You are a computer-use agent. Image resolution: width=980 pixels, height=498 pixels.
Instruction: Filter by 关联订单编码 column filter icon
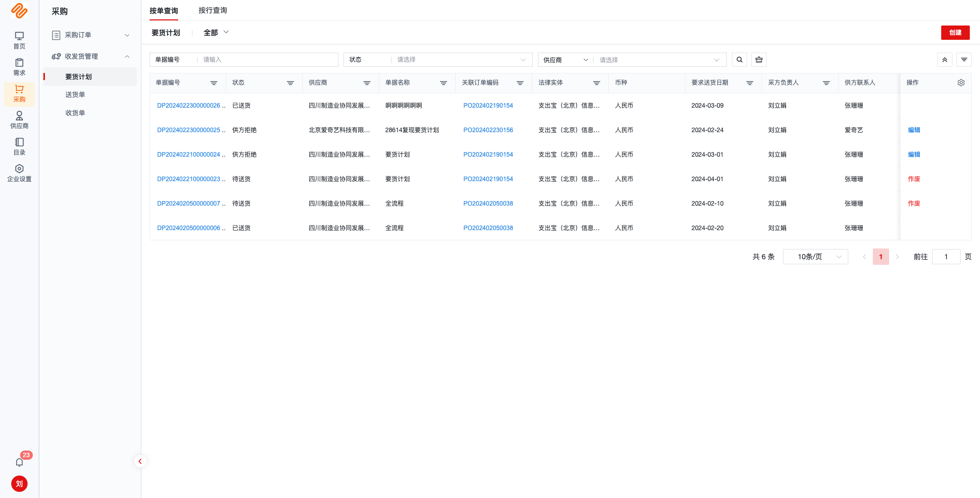click(x=520, y=83)
